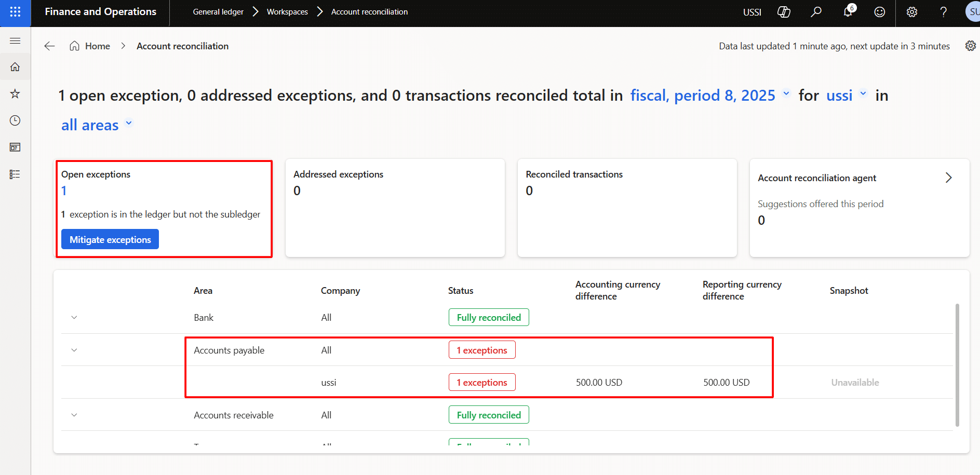Click the Mitigate exceptions button
Screen dimensions: 980x475
(x=110, y=239)
